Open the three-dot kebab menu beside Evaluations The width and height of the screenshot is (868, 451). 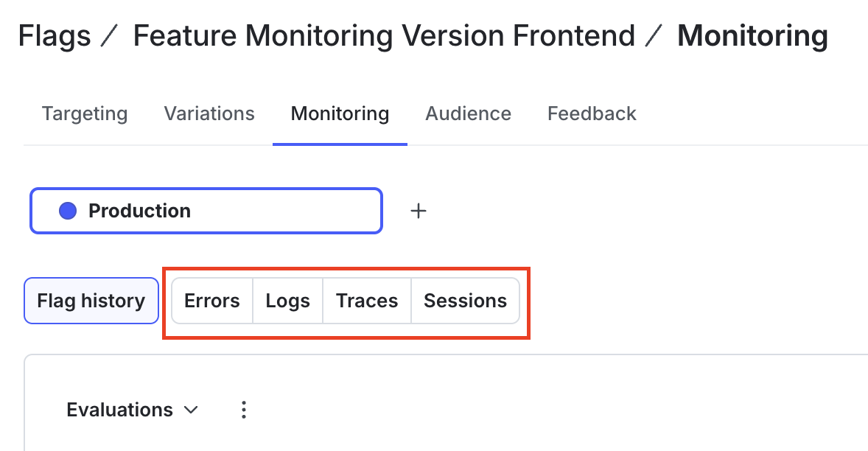click(244, 410)
